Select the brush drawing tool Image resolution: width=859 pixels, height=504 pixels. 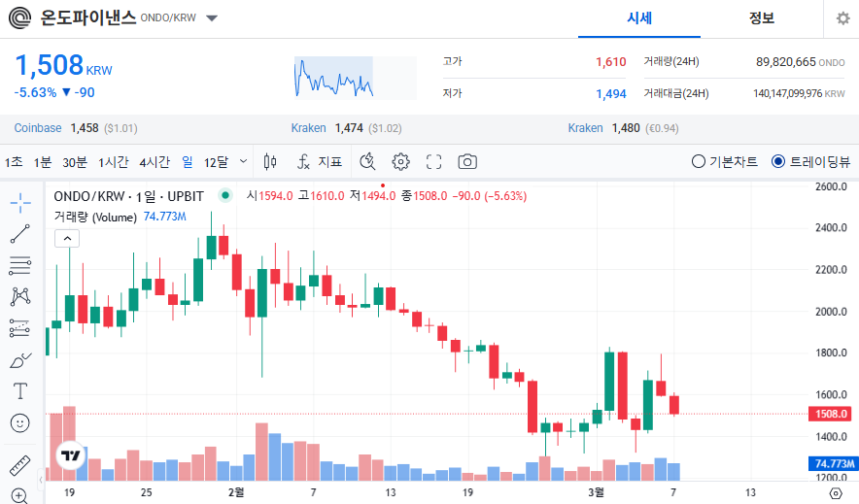20,360
